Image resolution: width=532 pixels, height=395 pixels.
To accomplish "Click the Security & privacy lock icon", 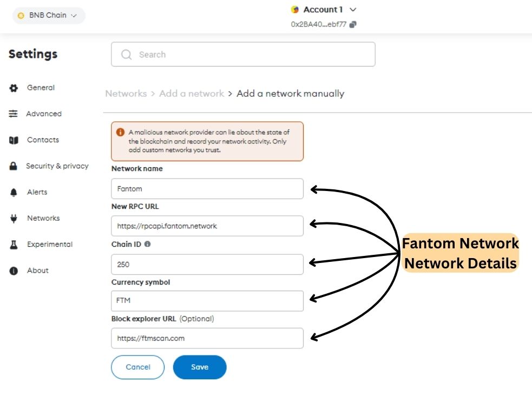I will click(x=13, y=166).
